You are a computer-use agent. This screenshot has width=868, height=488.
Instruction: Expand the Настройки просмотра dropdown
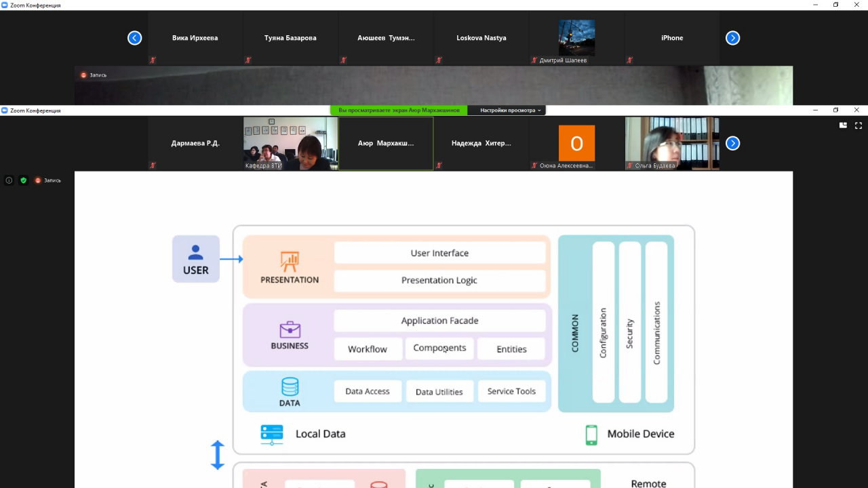coord(510,110)
